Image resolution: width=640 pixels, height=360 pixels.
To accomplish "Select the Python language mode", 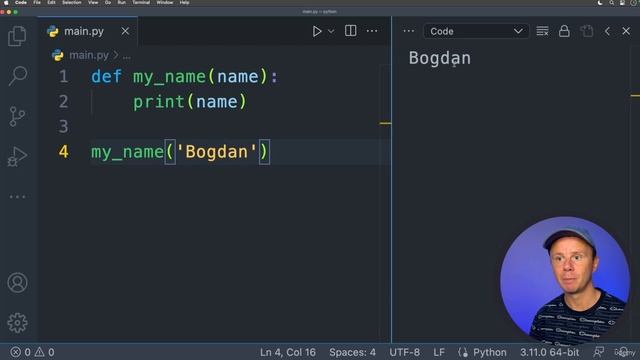I will tap(489, 352).
